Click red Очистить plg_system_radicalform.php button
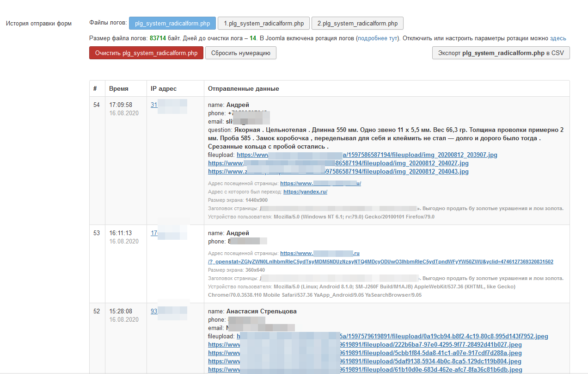The width and height of the screenshot is (588, 374). (146, 53)
